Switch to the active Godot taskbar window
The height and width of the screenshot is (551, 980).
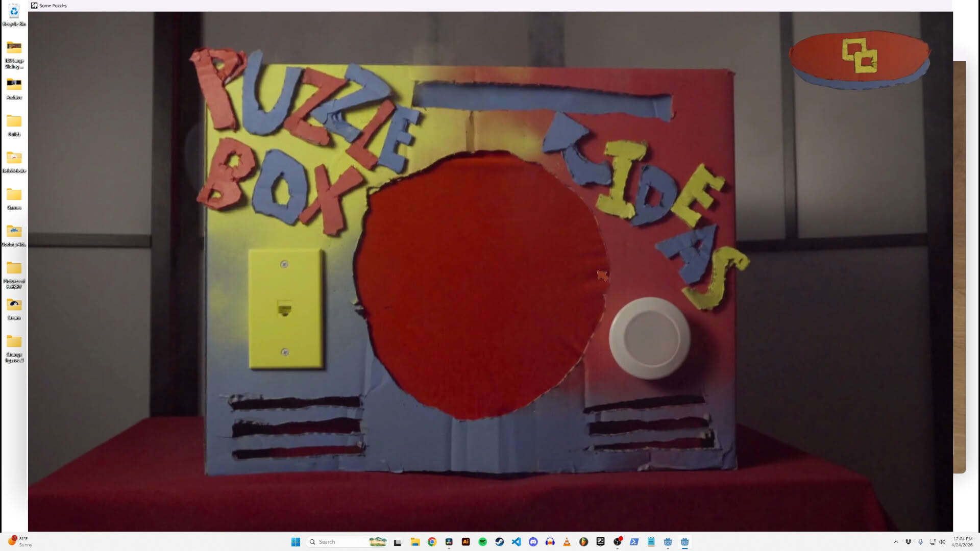click(684, 542)
